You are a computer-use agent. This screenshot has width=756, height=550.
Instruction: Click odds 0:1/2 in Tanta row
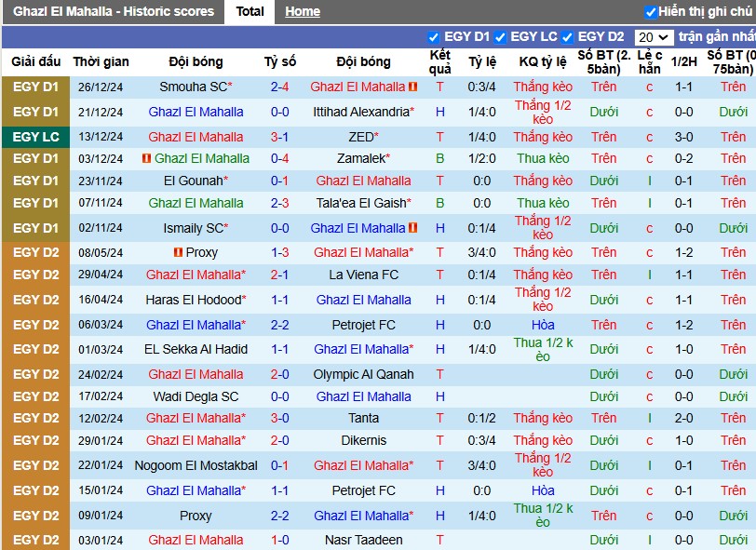481,418
